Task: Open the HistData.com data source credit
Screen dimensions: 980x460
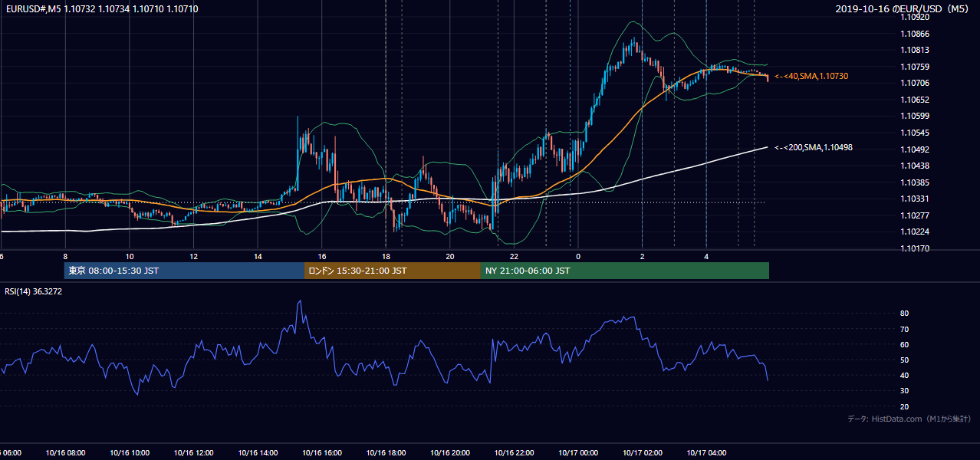Action: pyautogui.click(x=909, y=419)
